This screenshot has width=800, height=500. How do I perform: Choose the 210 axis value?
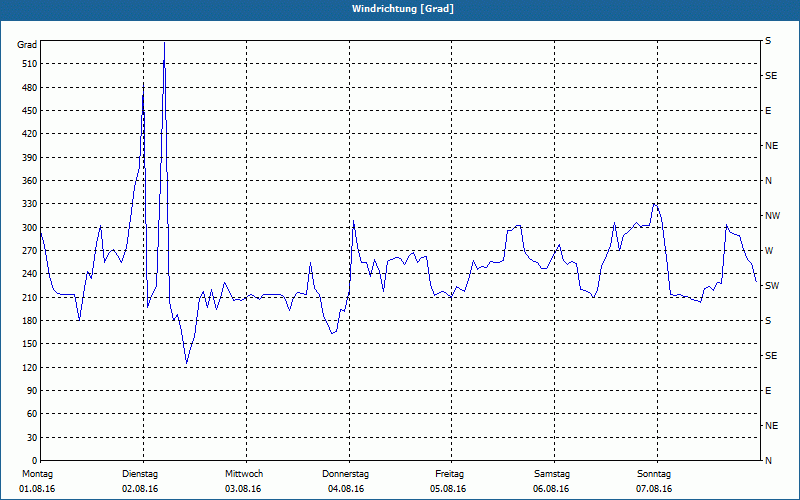[x=30, y=297]
